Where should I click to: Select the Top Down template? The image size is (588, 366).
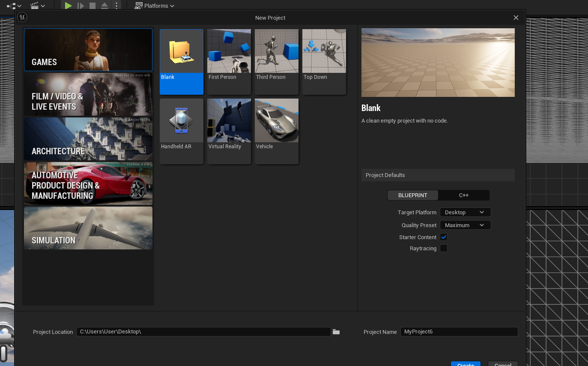[324, 62]
